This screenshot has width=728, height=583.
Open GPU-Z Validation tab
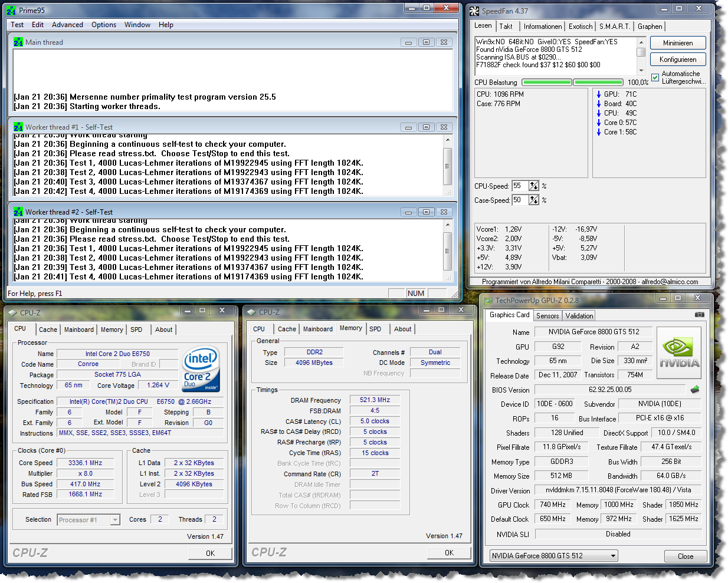point(579,316)
